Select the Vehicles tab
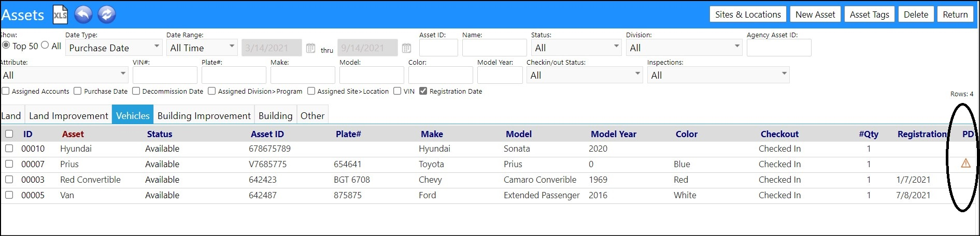 pos(133,115)
